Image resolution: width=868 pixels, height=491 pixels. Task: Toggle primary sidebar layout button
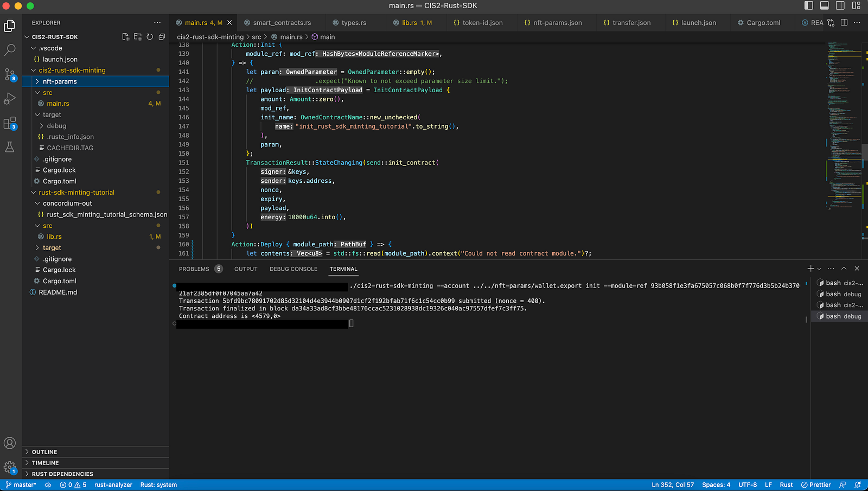coord(809,5)
